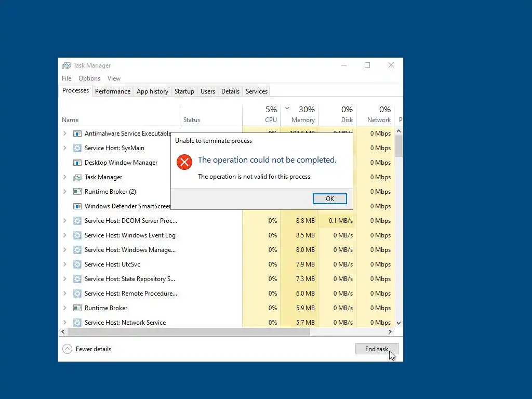The height and width of the screenshot is (399, 532).
Task: Click vertical scrollbar up arrow
Action: tap(399, 131)
